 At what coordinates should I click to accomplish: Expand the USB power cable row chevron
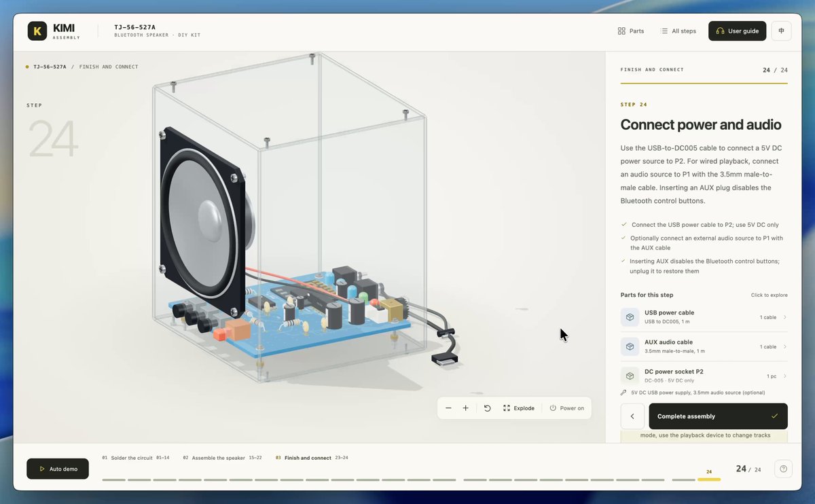coord(785,317)
